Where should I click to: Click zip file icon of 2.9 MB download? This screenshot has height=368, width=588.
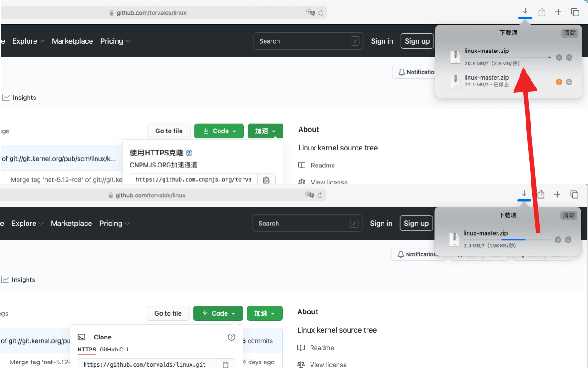point(454,239)
